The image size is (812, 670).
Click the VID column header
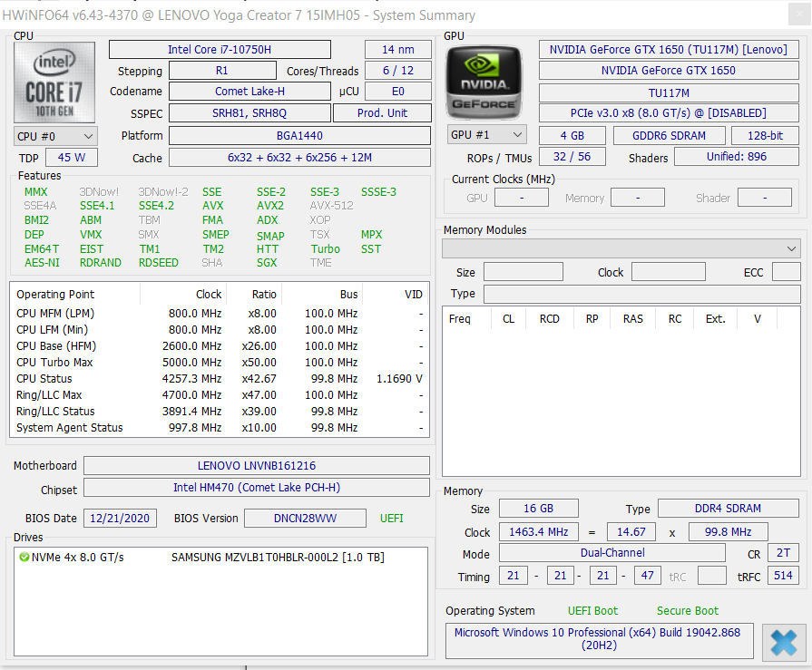click(413, 295)
